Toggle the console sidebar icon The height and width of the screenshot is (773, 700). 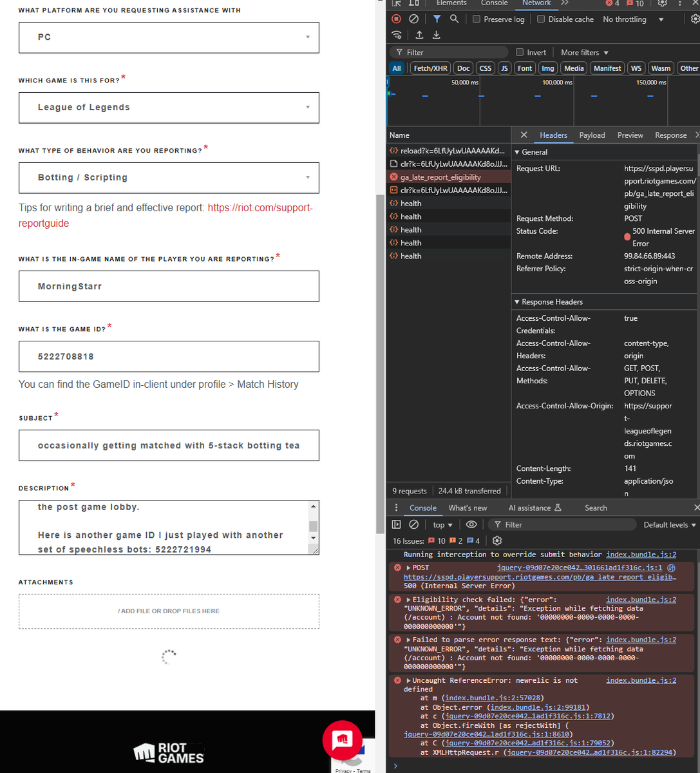(397, 524)
